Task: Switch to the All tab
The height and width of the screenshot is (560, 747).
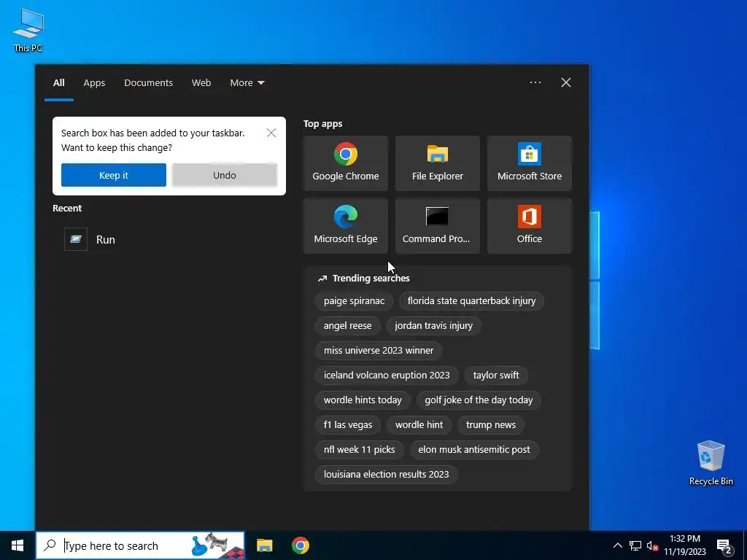Action: point(58,83)
